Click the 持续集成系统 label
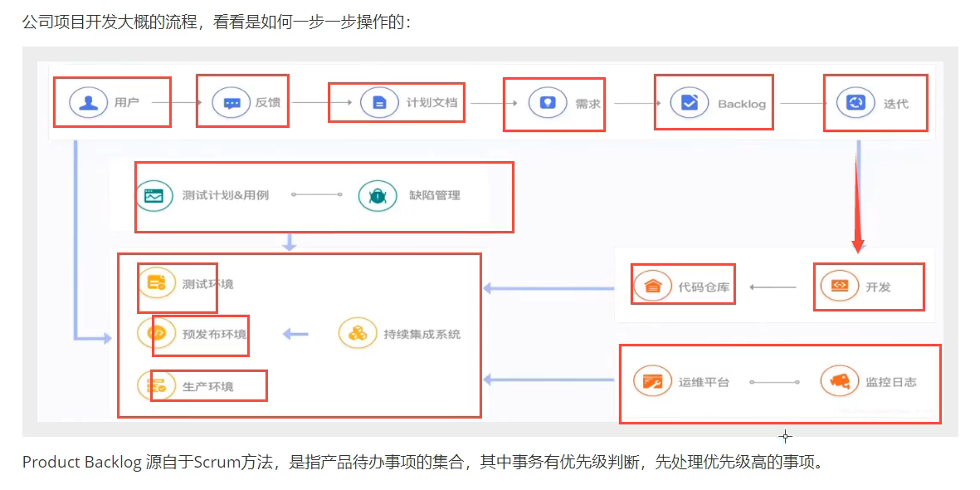This screenshot has width=980, height=490. point(422,334)
